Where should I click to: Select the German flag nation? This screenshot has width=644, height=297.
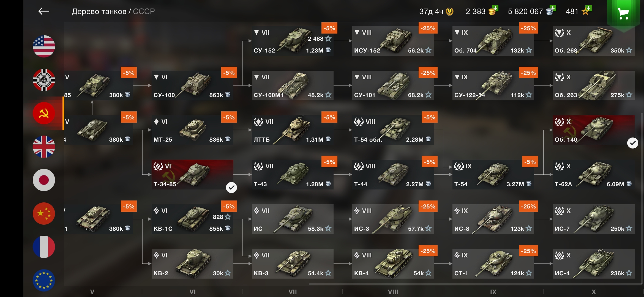click(44, 80)
